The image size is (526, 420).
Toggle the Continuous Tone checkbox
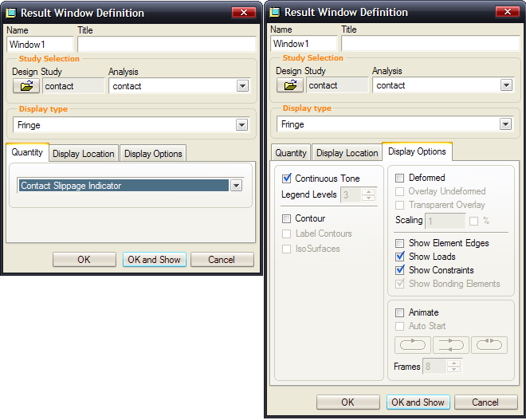(287, 179)
